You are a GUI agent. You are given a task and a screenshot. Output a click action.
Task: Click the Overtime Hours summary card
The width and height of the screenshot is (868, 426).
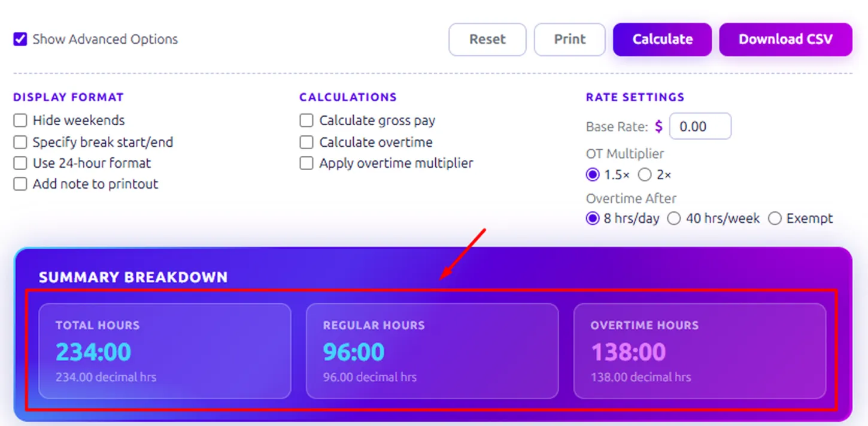tap(700, 351)
